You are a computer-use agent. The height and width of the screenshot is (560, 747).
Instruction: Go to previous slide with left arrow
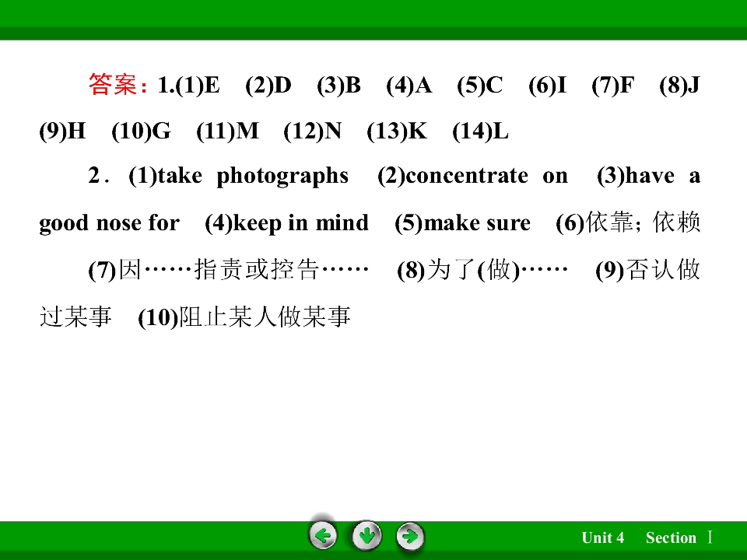click(x=323, y=536)
